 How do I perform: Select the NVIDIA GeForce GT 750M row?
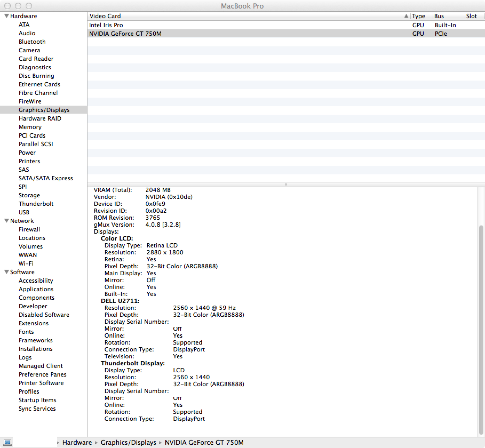286,34
